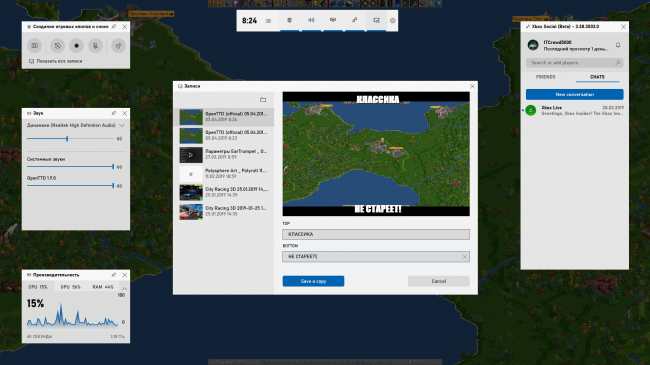This screenshot has width=650, height=365.
Task: Select the City Racing 3D 25.01.2019 recording thumbnail
Action: 191,193
